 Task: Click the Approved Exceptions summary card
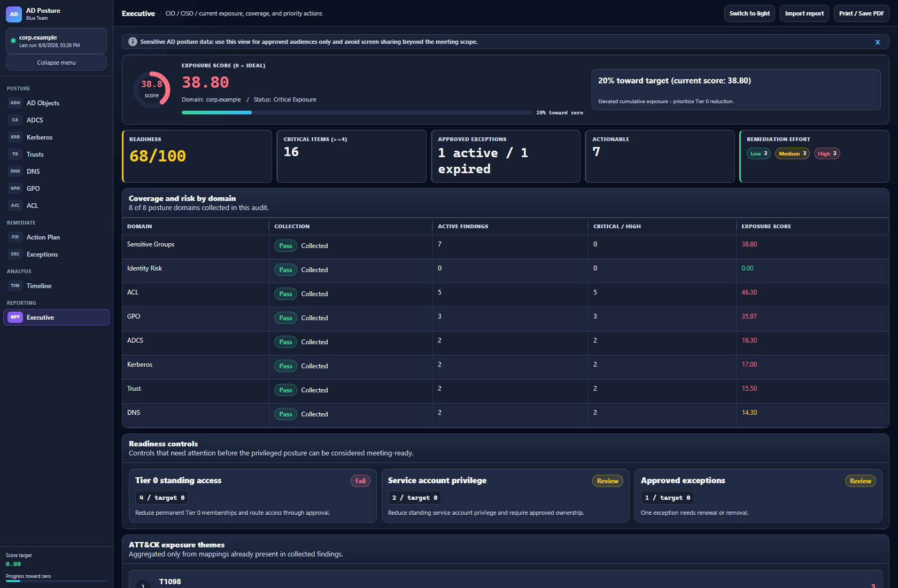click(506, 157)
